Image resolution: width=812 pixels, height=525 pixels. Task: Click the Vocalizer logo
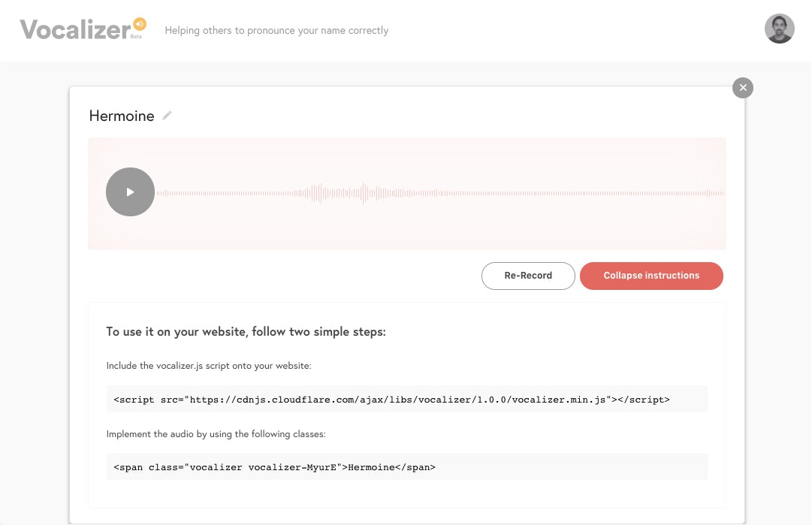83,29
